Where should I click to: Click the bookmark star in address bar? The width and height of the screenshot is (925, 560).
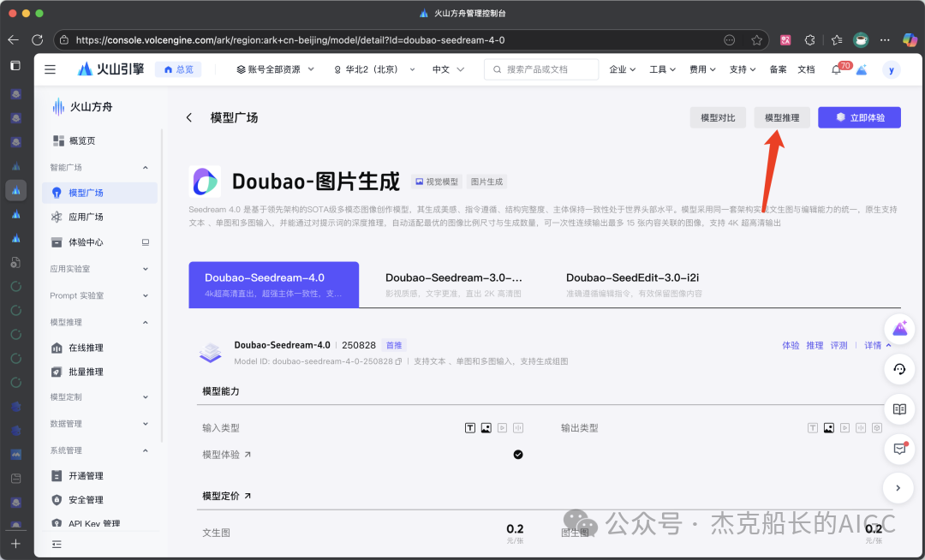click(756, 40)
